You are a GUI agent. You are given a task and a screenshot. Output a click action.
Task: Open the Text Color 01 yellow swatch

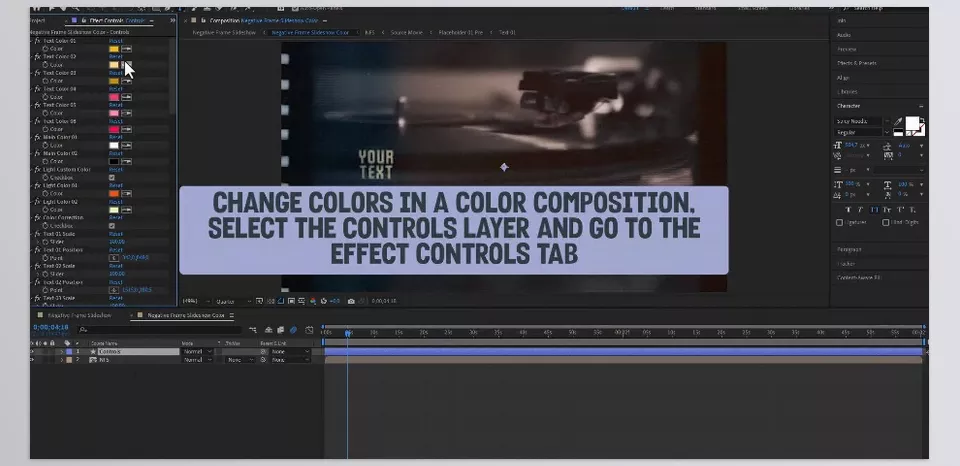coord(114,48)
